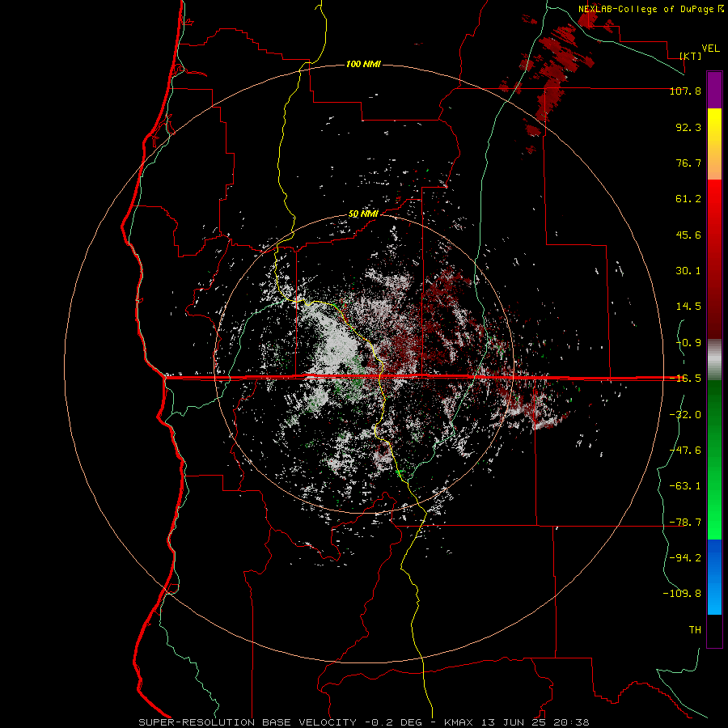Image resolution: width=728 pixels, height=728 pixels.
Task: Click the VEL legend title
Action: [x=710, y=48]
